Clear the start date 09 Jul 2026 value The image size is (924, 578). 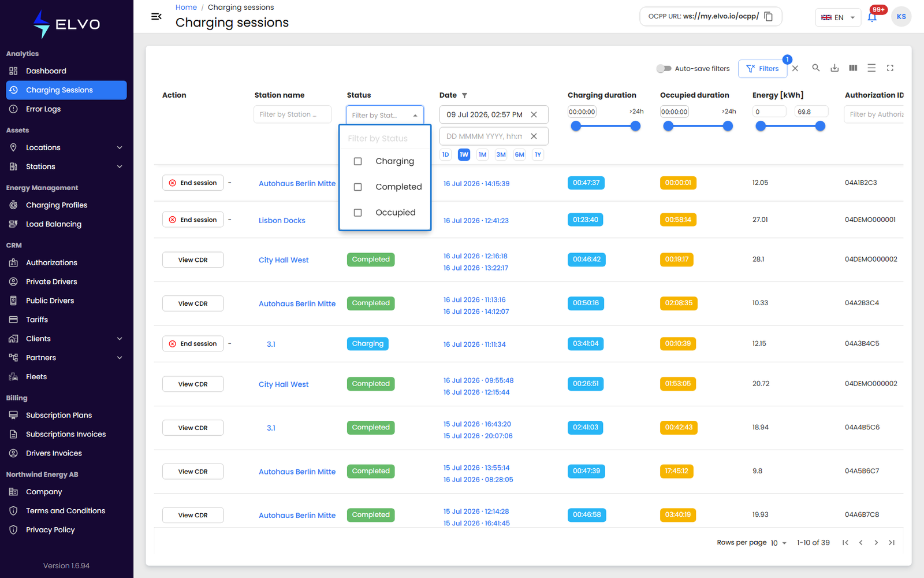[x=534, y=114]
